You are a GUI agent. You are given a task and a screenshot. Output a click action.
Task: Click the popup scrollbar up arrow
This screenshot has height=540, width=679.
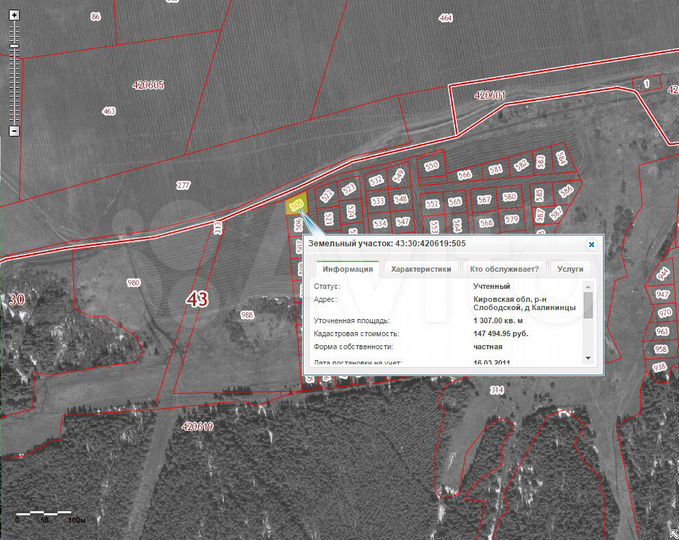pos(588,287)
